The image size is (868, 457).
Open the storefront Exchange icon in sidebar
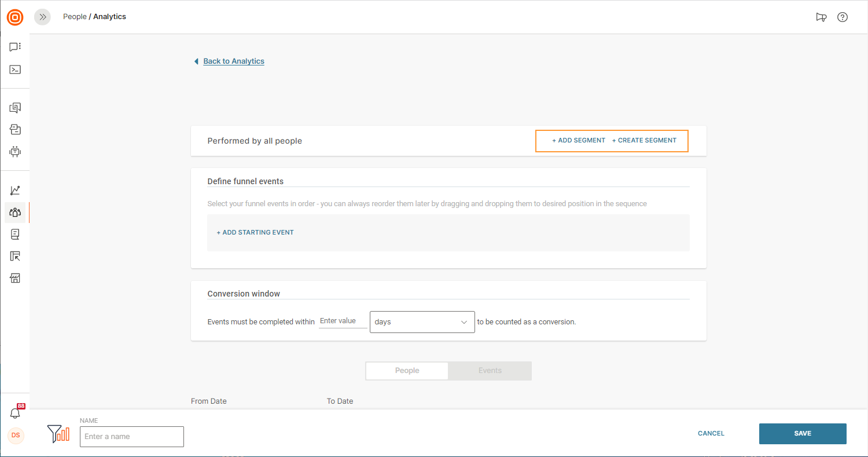point(15,279)
